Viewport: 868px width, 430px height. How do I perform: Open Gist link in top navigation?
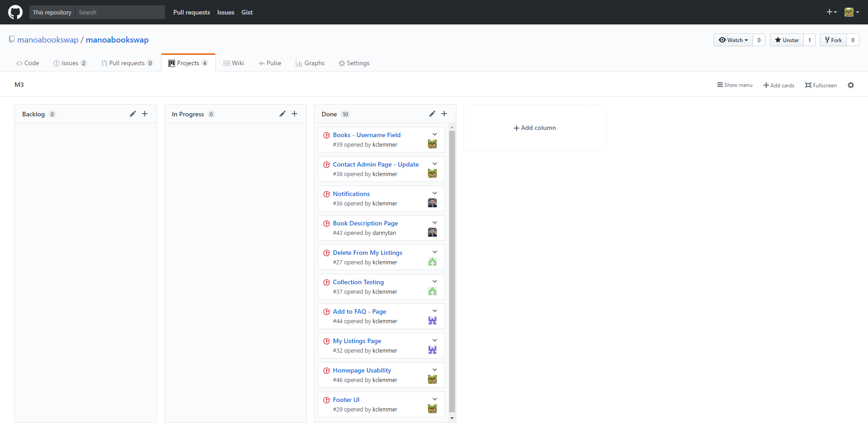[x=247, y=12]
